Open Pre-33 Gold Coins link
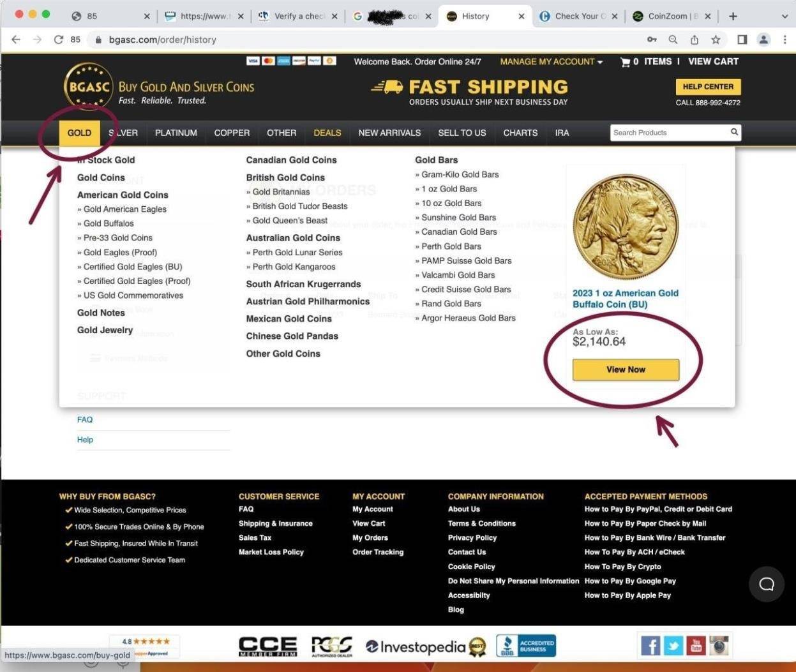Screen dimensions: 796x672 (x=117, y=238)
